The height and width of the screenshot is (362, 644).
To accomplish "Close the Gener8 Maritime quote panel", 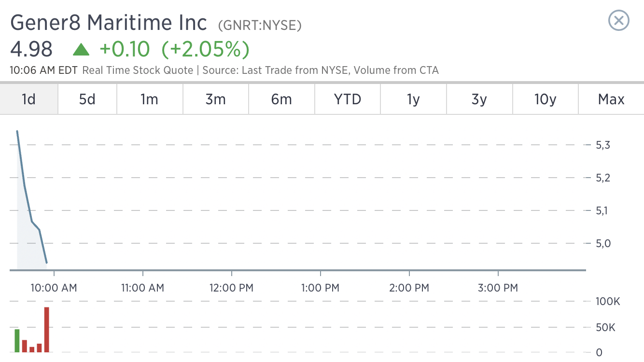I will pyautogui.click(x=619, y=21).
